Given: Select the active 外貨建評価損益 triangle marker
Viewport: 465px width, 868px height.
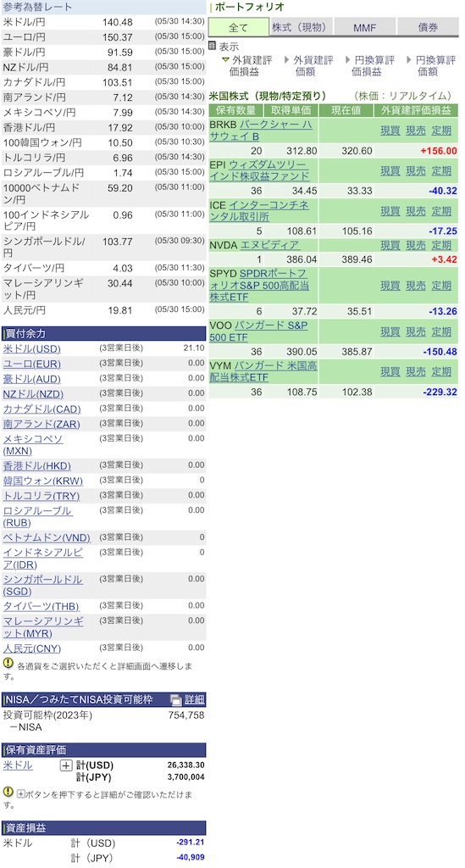Looking at the screenshot, I should [225, 60].
